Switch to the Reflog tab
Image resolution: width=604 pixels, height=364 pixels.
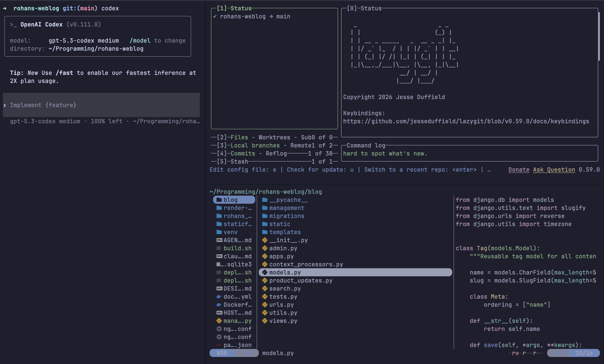(276, 153)
